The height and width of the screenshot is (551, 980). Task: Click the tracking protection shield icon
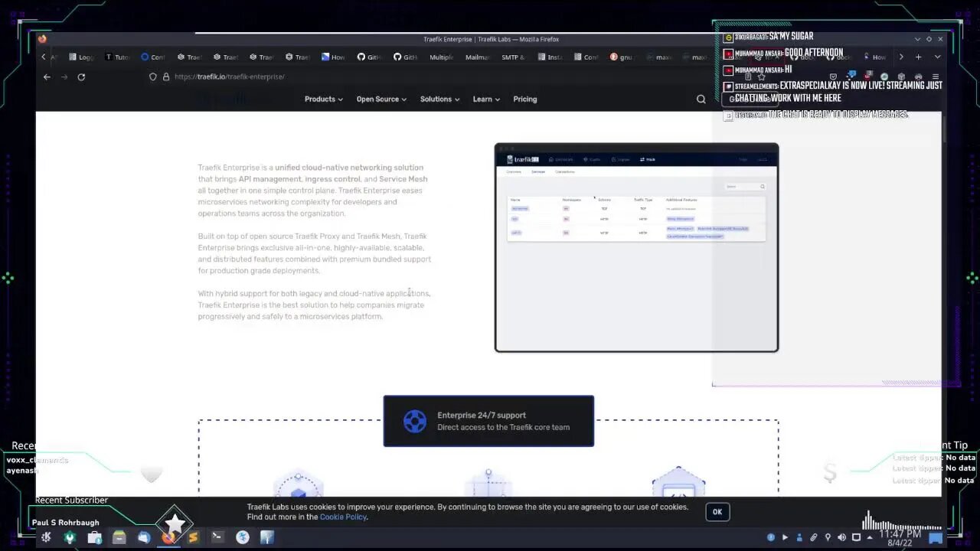pos(153,77)
